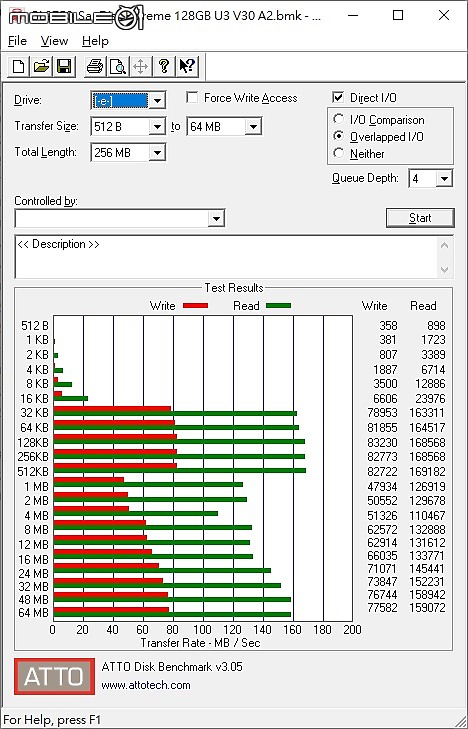Click the 'For Help, press F1' status text

click(x=52, y=720)
